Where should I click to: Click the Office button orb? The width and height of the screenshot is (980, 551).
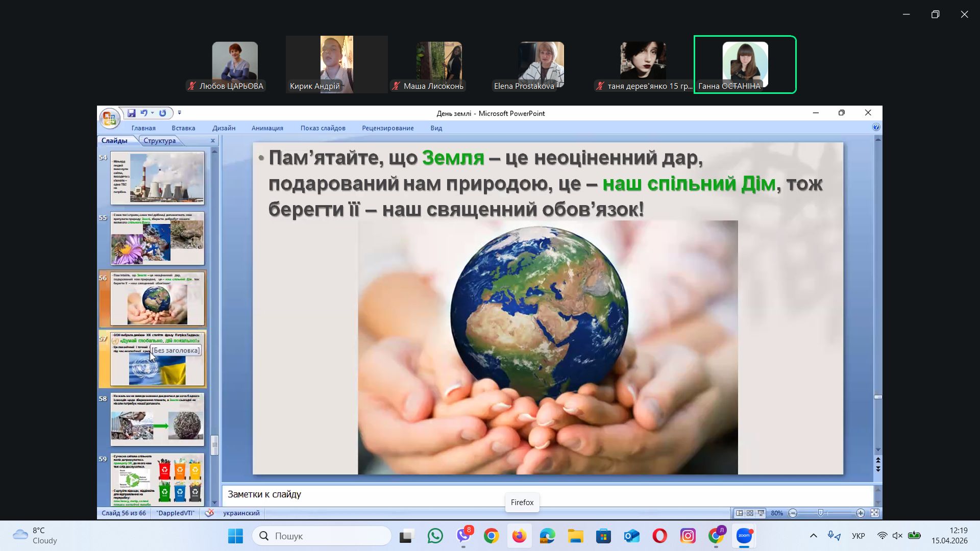(x=109, y=118)
